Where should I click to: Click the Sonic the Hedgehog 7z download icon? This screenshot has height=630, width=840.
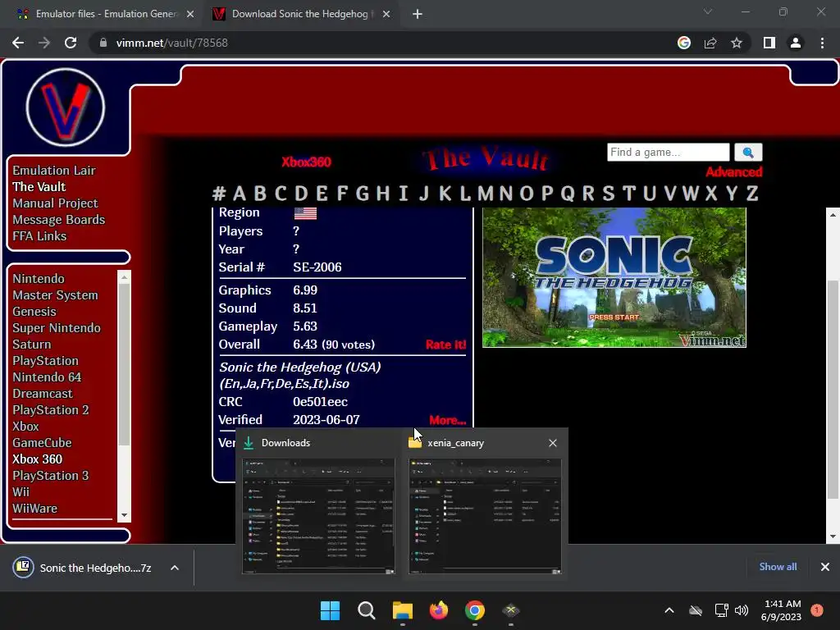point(24,568)
